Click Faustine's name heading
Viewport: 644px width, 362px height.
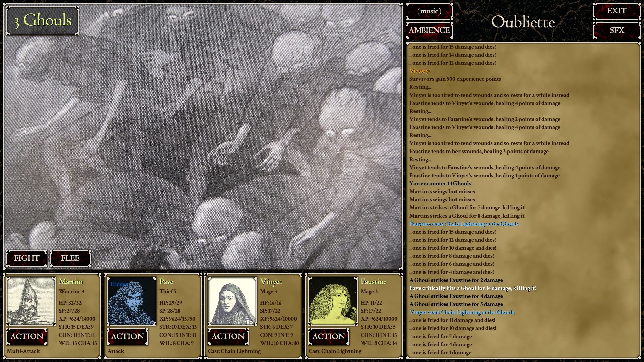click(373, 282)
